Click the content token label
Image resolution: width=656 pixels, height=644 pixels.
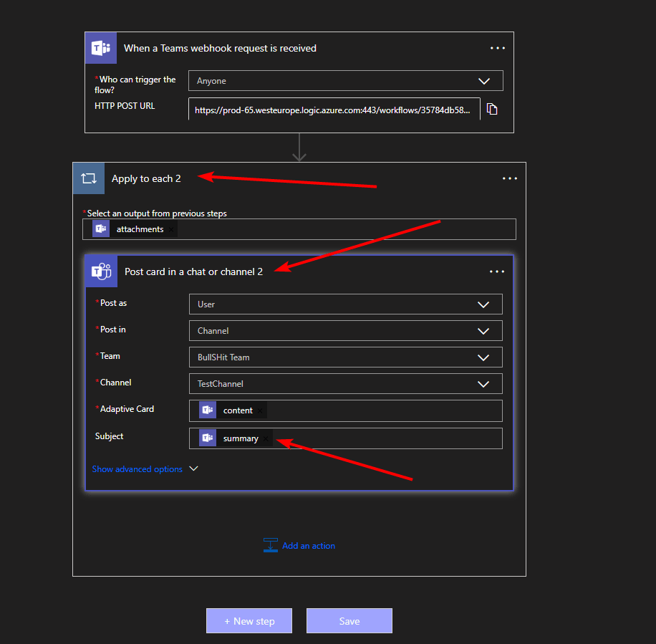point(238,410)
